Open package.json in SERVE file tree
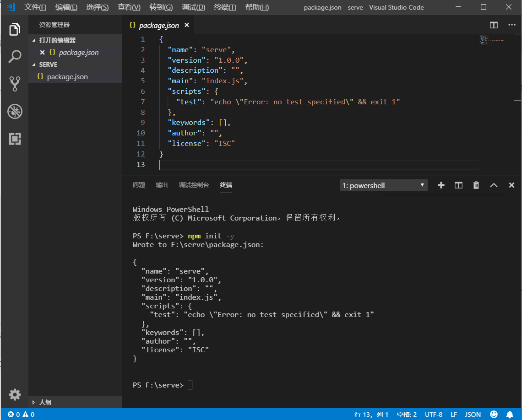This screenshot has height=420, width=522. (x=75, y=77)
